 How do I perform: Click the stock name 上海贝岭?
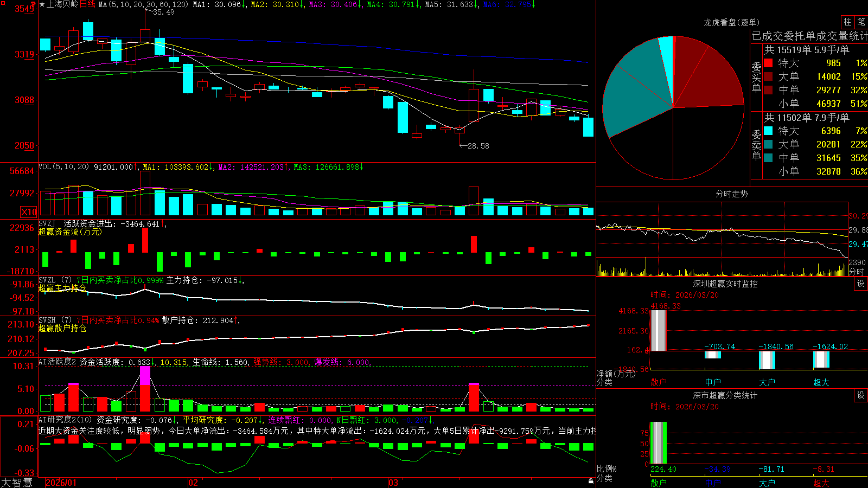click(x=62, y=4)
